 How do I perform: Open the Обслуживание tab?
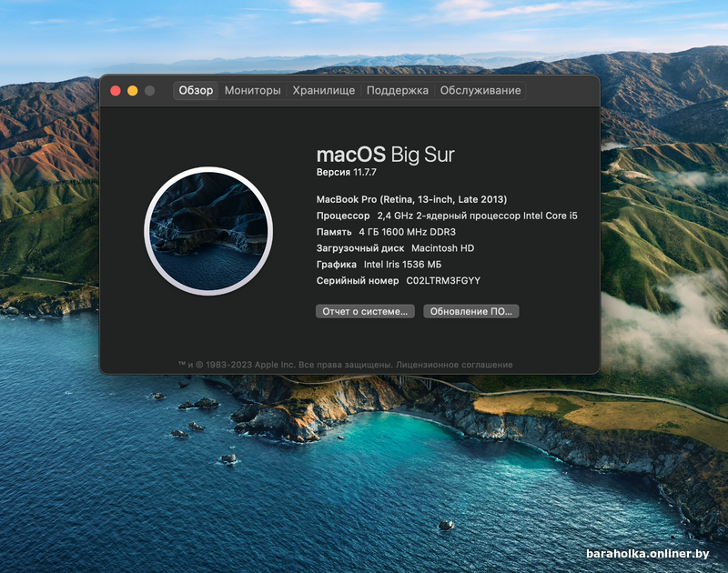point(480,90)
